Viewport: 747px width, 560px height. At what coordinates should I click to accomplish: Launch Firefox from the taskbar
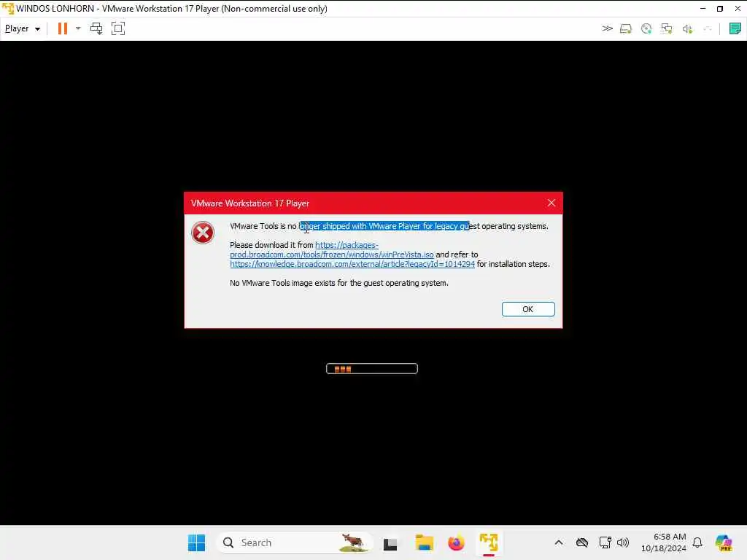[x=456, y=542]
